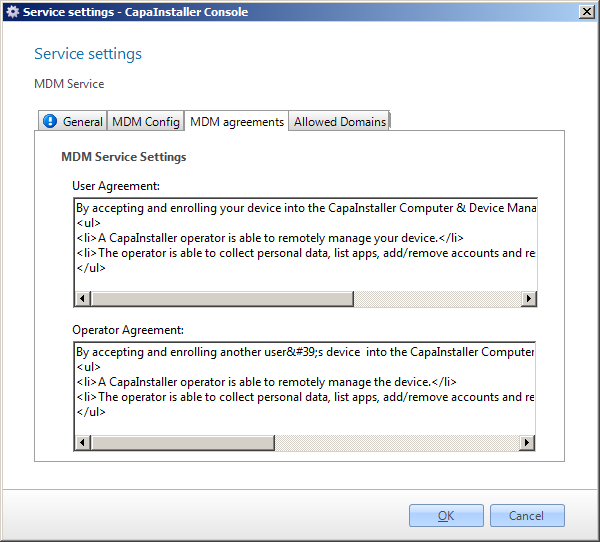Viewport: 600px width, 542px height.
Task: Click User Agreement scrollbar left arrow
Action: (82, 299)
